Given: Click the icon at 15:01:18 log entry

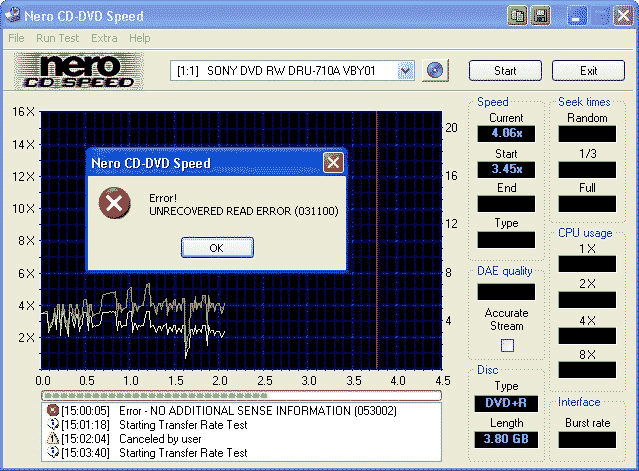Looking at the screenshot, I should click(x=53, y=425).
